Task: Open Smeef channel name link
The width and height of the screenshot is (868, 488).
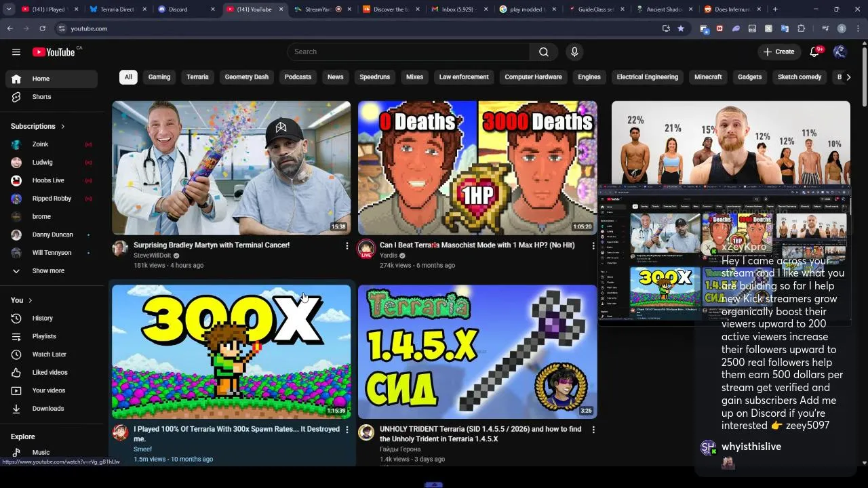Action: [142, 449]
